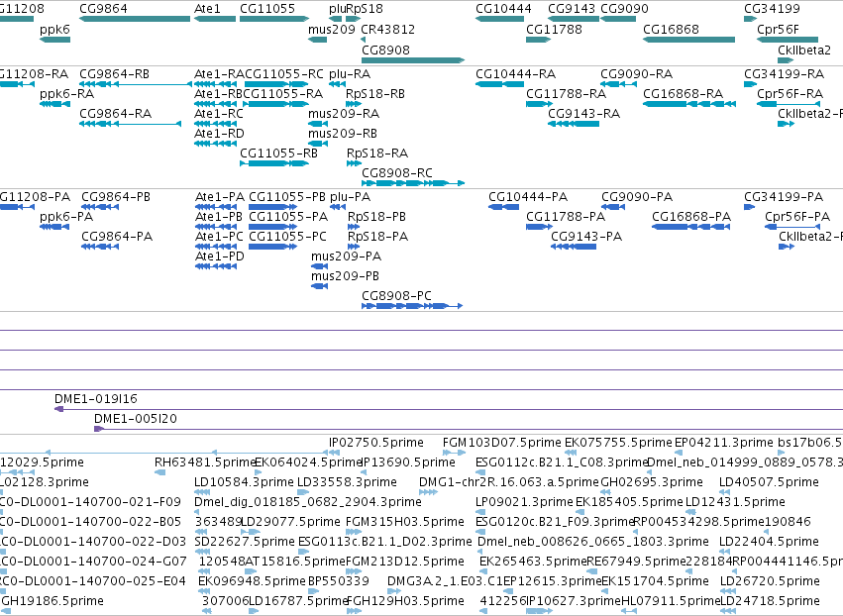Open the mus209 gene feature
The image size is (843, 616).
coord(317,40)
